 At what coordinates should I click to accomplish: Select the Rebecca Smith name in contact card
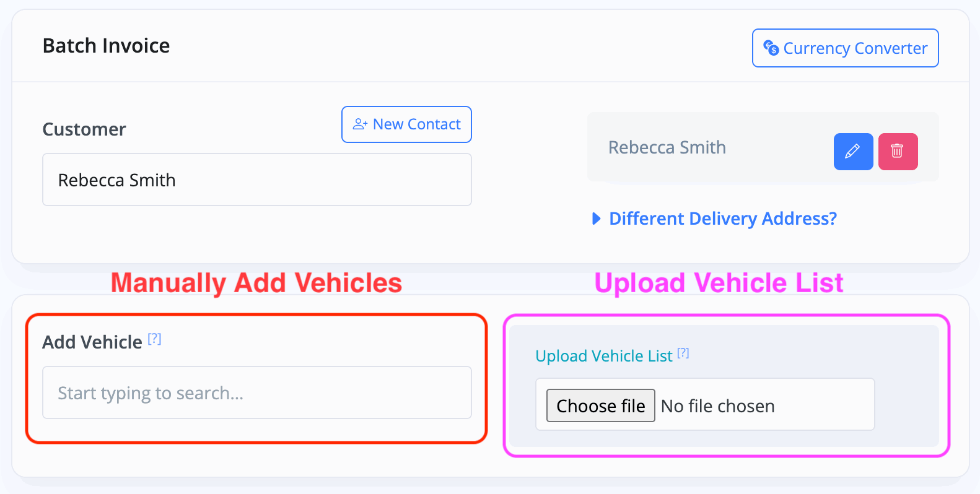[x=667, y=147]
